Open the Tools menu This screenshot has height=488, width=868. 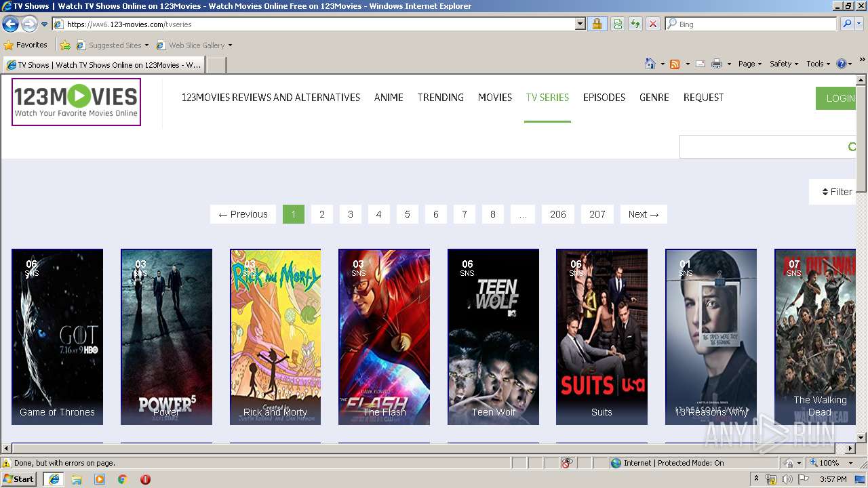pos(818,64)
